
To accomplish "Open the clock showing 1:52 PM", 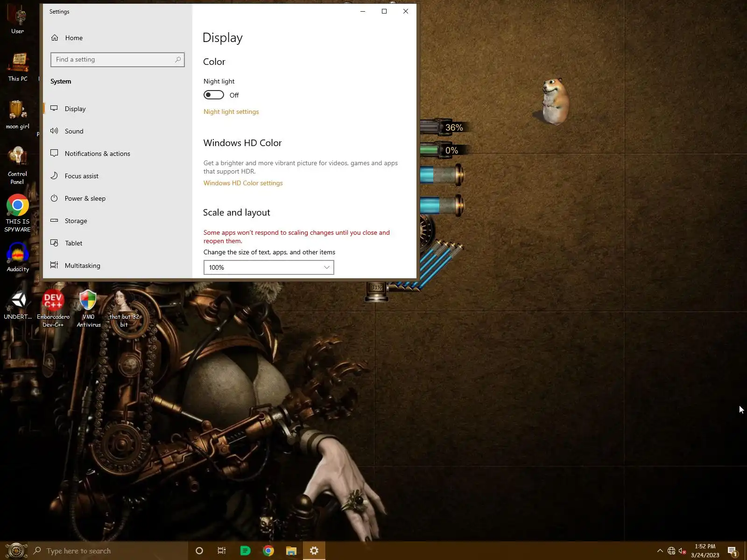I will [705, 551].
